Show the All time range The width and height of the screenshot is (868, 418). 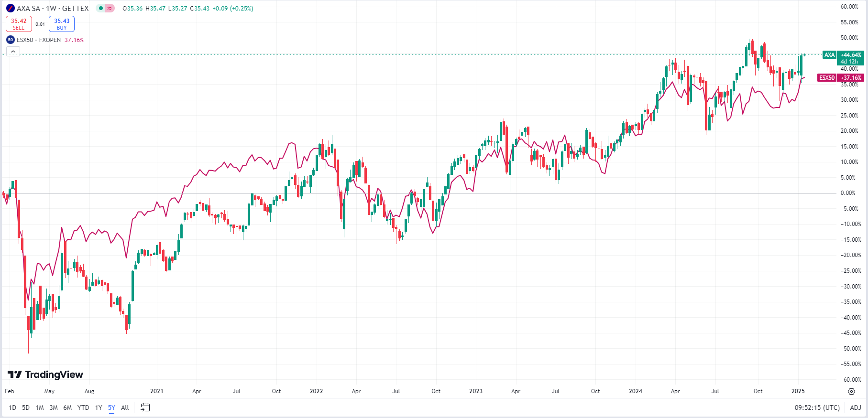pos(125,407)
